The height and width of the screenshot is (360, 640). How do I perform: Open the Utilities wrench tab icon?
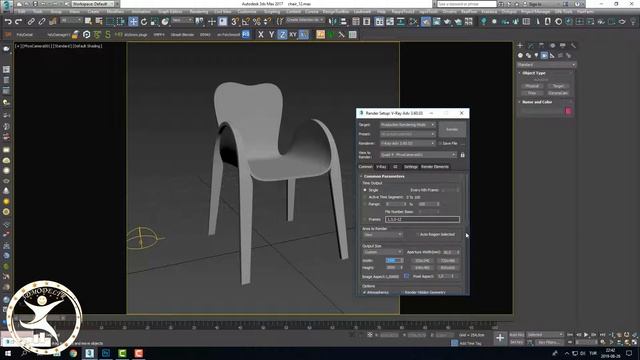coord(573,45)
